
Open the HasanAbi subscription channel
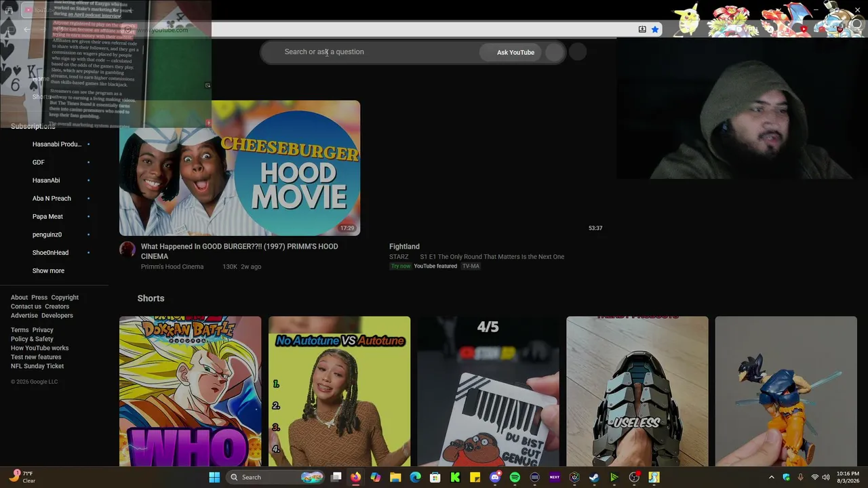click(x=46, y=180)
